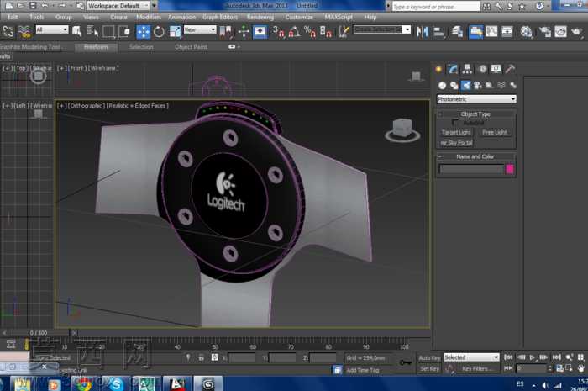Open the reference coordinate system View dropdown
Screen dimensions: 588x391
[x=200, y=29]
